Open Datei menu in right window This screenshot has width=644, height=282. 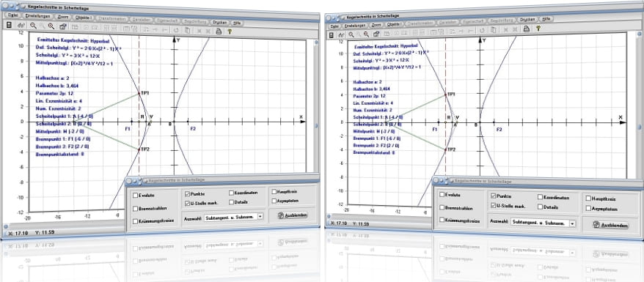[x=334, y=26]
